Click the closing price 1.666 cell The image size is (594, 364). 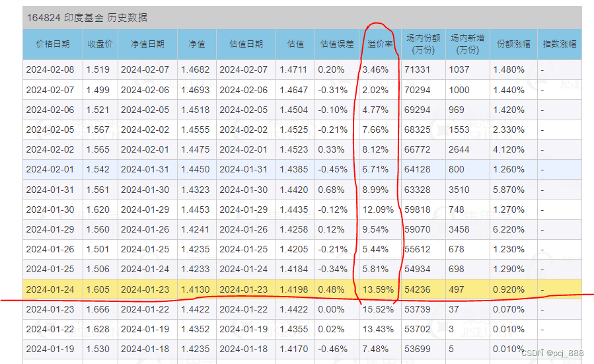pyautogui.click(x=98, y=309)
